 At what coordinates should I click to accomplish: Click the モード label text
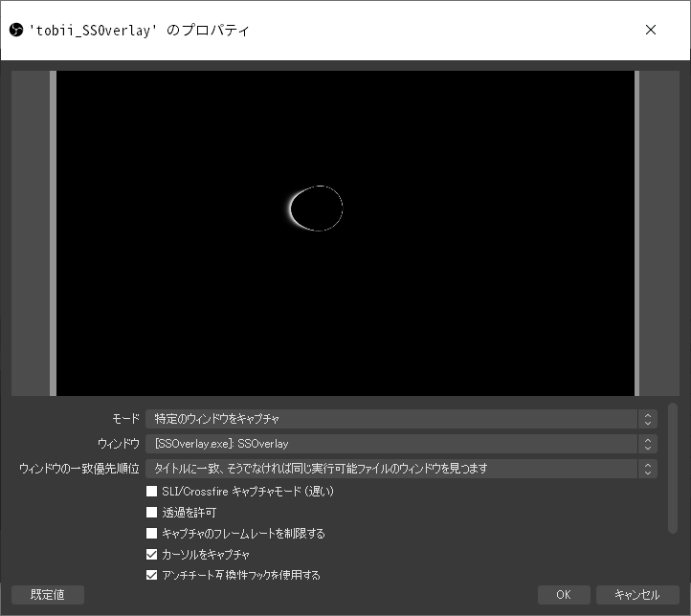click(x=126, y=419)
